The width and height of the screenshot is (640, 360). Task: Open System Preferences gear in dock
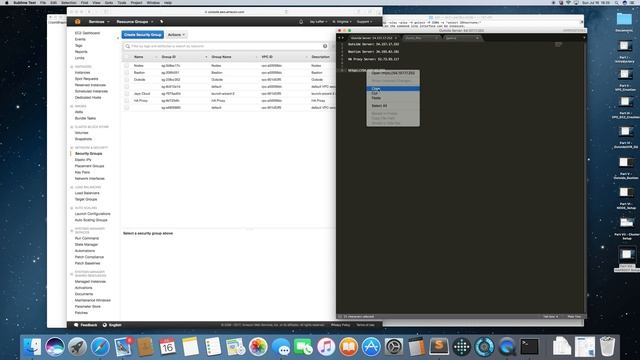point(394,347)
